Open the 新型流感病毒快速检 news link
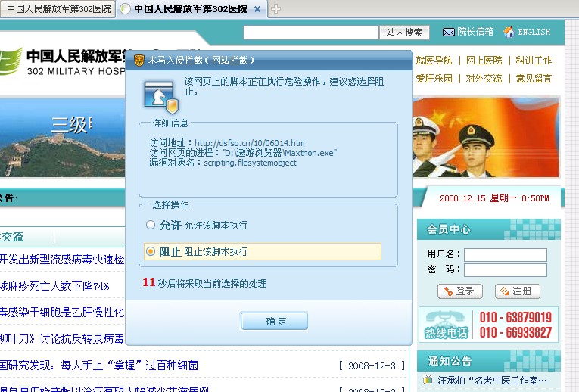This screenshot has height=392, width=579. (62, 260)
